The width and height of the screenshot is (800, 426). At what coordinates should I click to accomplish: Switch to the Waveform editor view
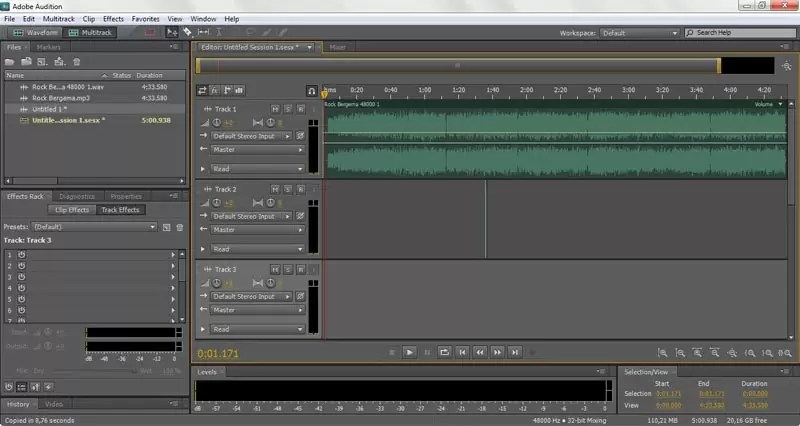pos(35,32)
